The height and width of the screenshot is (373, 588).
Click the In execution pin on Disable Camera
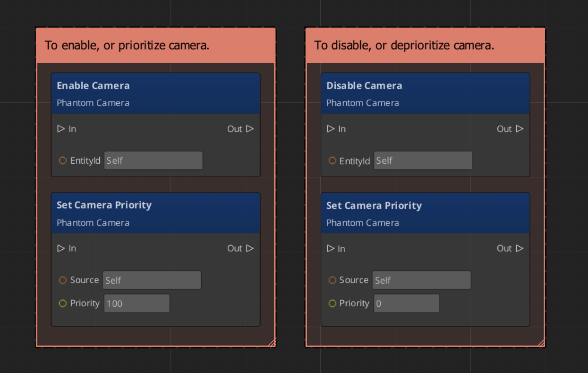(330, 129)
